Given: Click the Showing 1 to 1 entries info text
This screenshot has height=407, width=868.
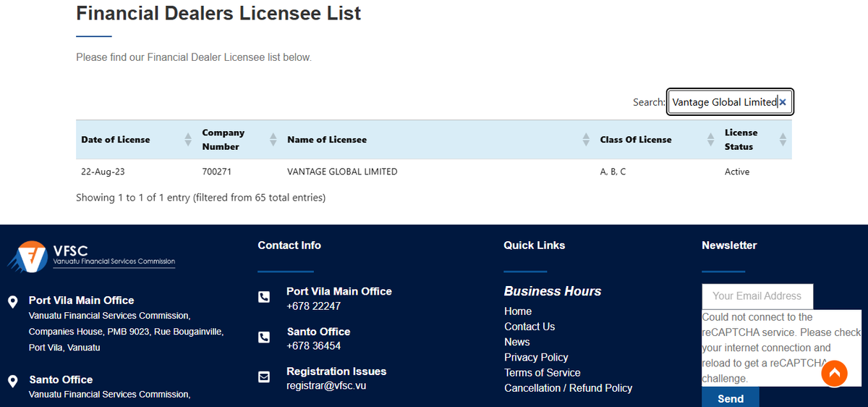Looking at the screenshot, I should (x=200, y=198).
